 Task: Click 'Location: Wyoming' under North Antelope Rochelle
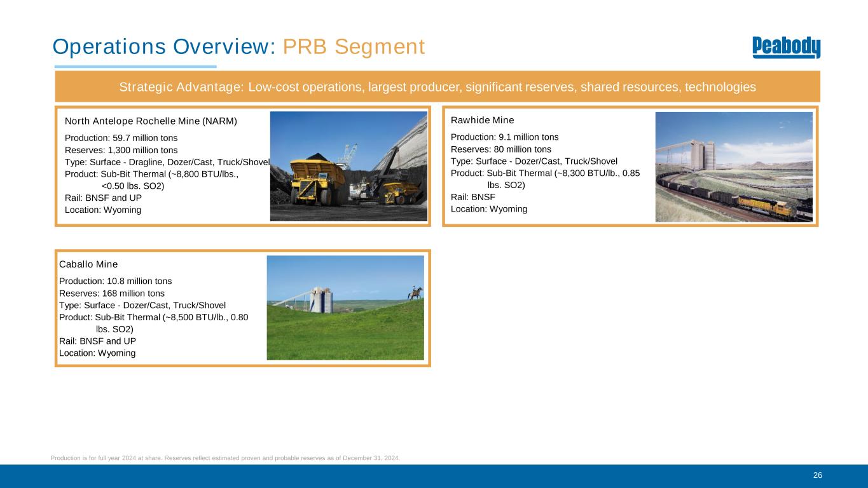(x=103, y=210)
